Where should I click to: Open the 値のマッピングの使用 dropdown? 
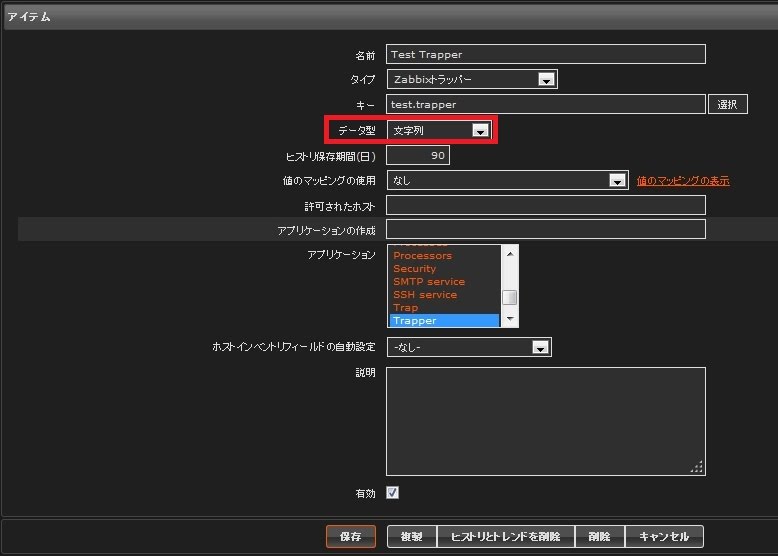[507, 181]
